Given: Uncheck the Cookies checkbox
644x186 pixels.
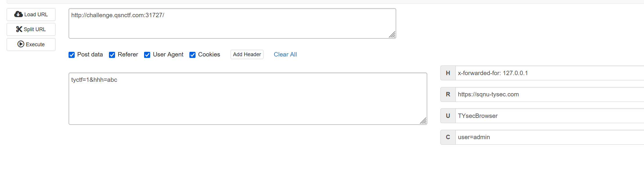Looking at the screenshot, I should (x=192, y=55).
